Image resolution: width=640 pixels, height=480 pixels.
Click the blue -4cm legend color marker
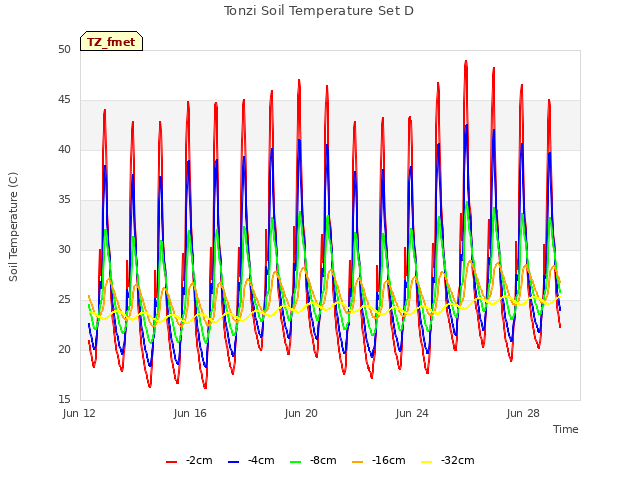(233, 462)
